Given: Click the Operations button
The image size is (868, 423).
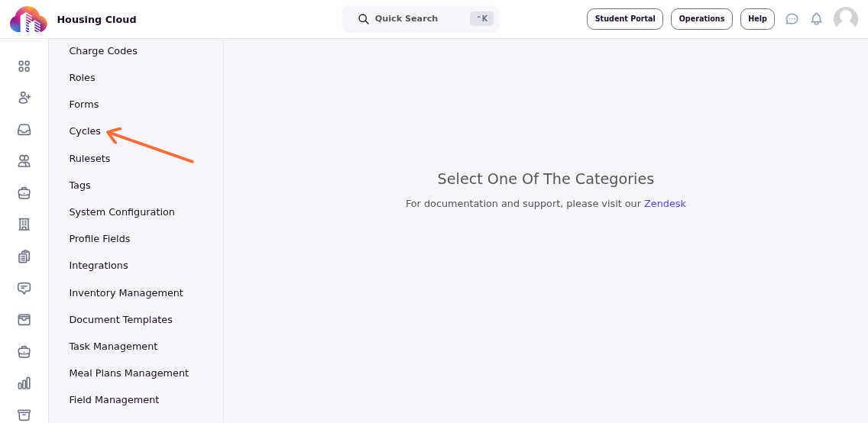Looking at the screenshot, I should pyautogui.click(x=701, y=19).
